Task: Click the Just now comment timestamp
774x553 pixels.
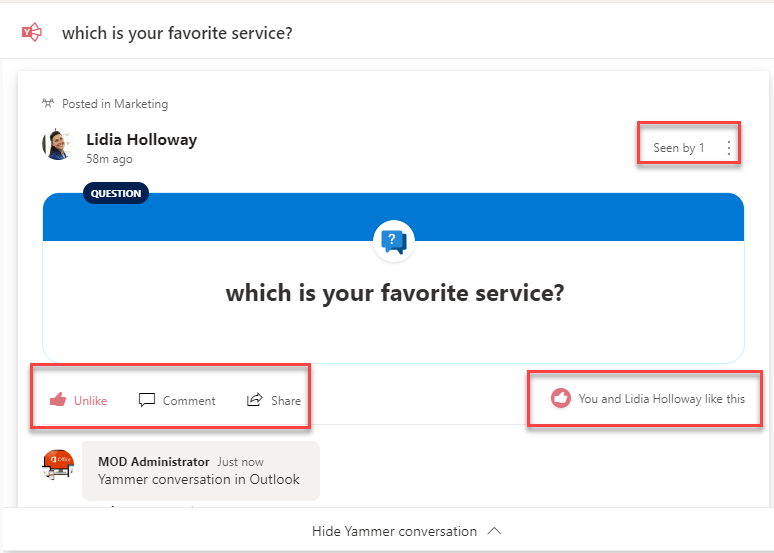Action: 240,462
